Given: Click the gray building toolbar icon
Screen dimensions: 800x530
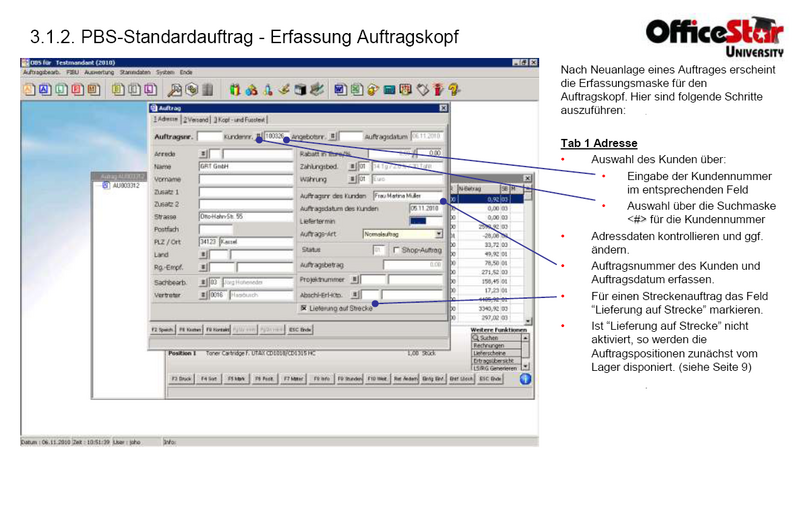Looking at the screenshot, I should (208, 90).
